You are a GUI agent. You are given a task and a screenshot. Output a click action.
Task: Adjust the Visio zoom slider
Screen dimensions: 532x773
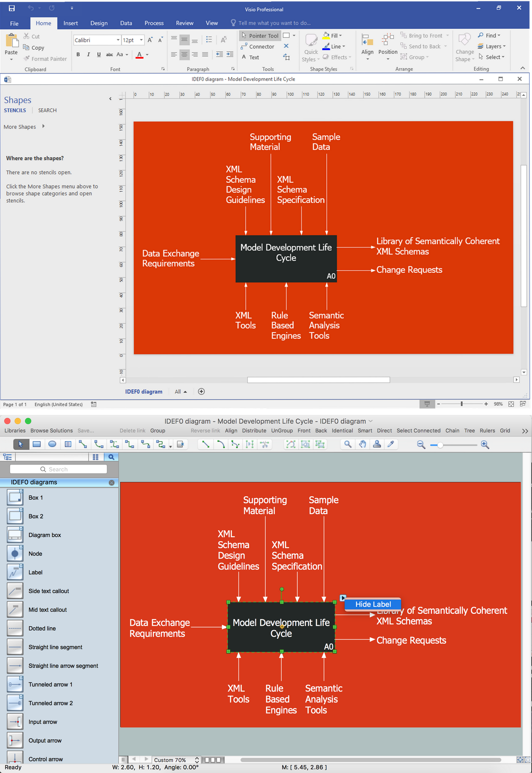click(462, 404)
